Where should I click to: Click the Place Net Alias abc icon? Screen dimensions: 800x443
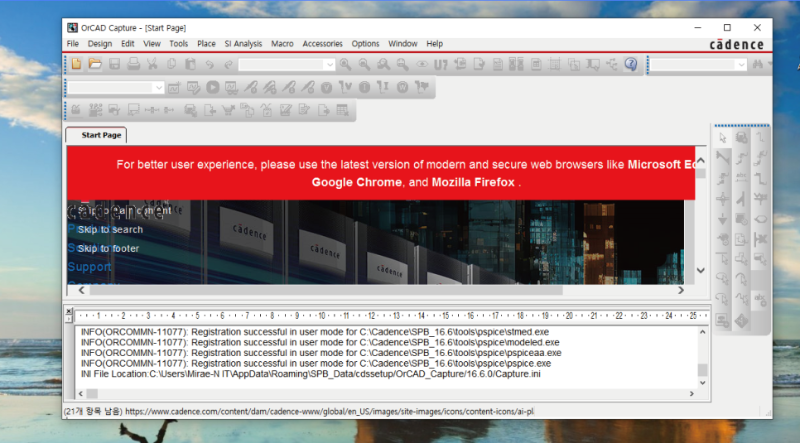click(x=741, y=178)
